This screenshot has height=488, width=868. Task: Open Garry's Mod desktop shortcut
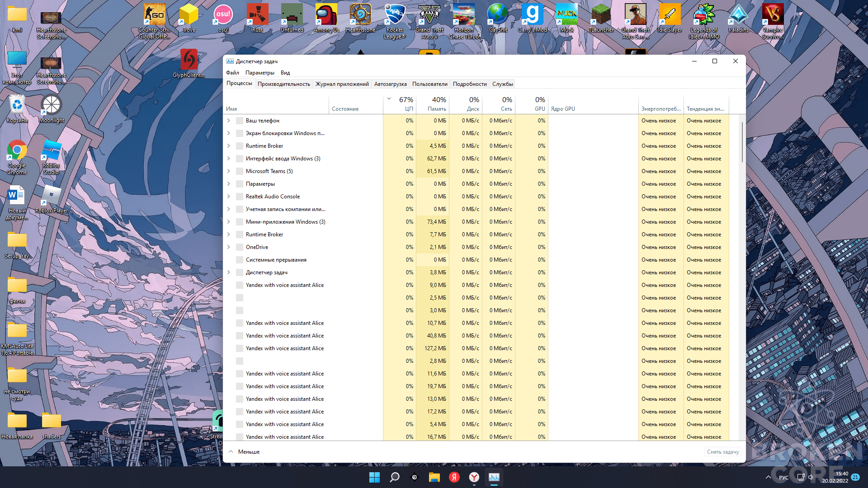[533, 18]
